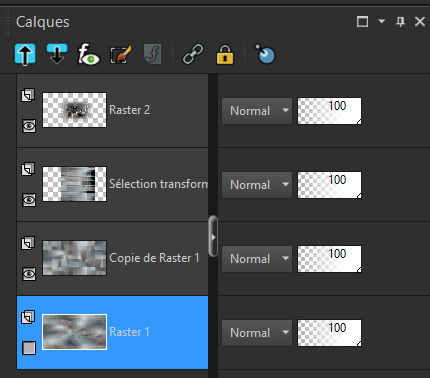Open the Calques panel options arrow
The image size is (430, 378).
[382, 22]
